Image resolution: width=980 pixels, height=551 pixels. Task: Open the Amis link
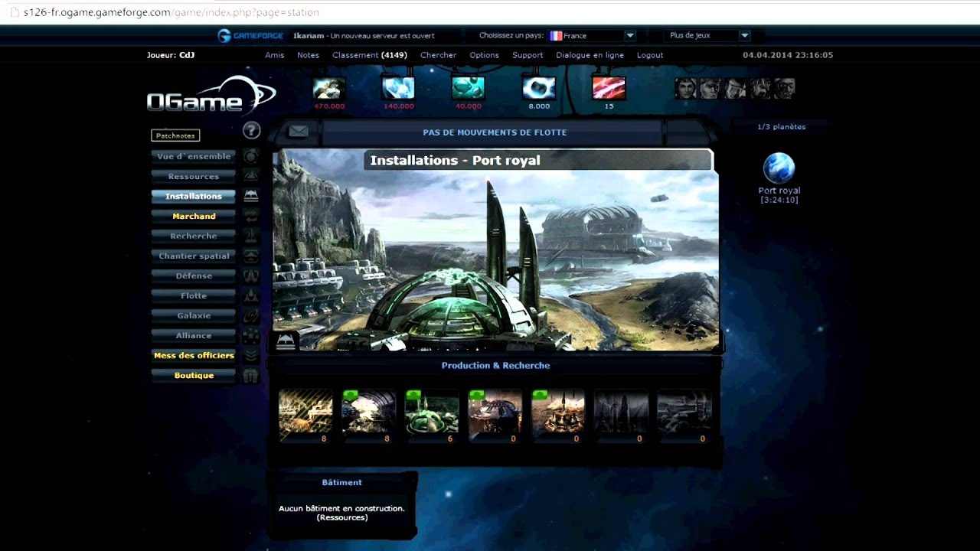(274, 55)
